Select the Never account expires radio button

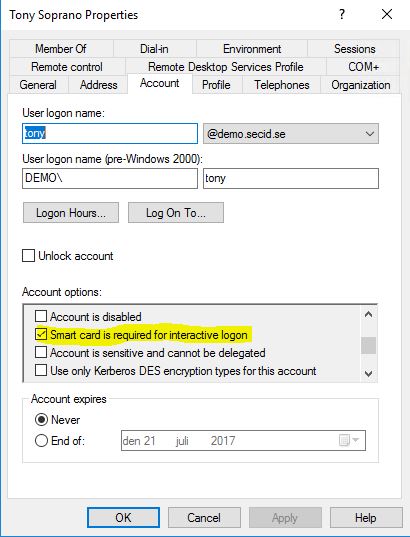(41, 420)
